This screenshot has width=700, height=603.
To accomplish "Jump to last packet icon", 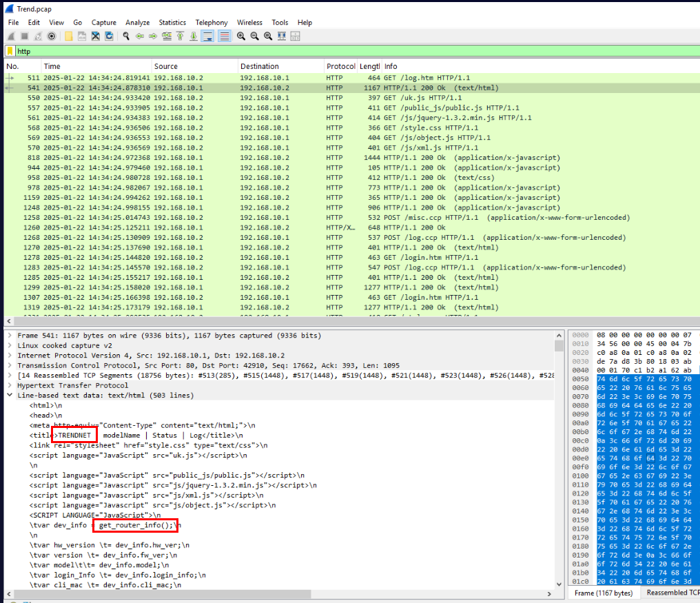I will (194, 36).
